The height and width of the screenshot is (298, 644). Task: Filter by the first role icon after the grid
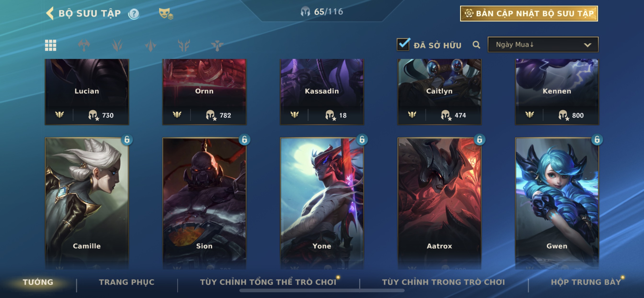84,45
